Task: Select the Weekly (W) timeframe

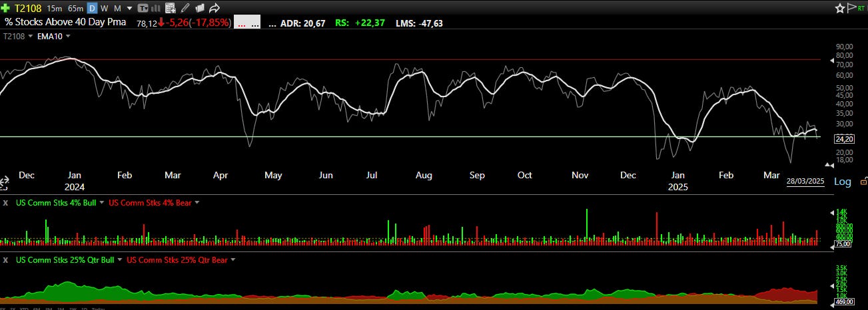Action: (x=104, y=9)
